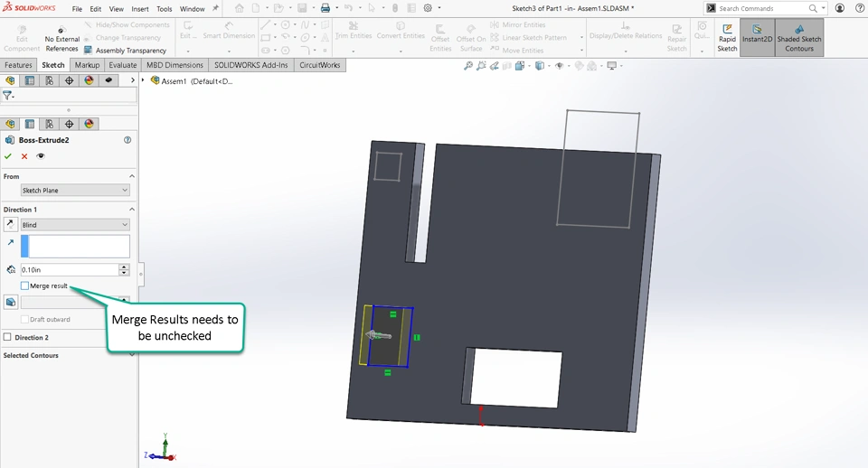Toggle the detailed preview eye icon
Viewport: 868px width, 468px height.
(x=41, y=156)
